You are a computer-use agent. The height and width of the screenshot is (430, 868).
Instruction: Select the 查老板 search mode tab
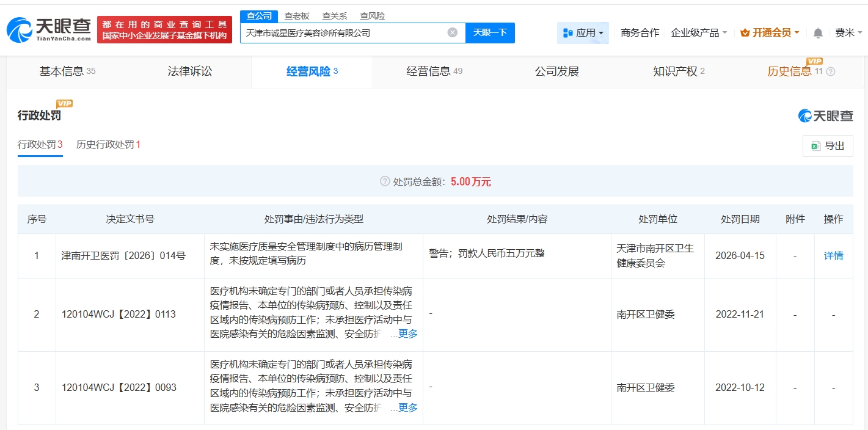(x=297, y=16)
